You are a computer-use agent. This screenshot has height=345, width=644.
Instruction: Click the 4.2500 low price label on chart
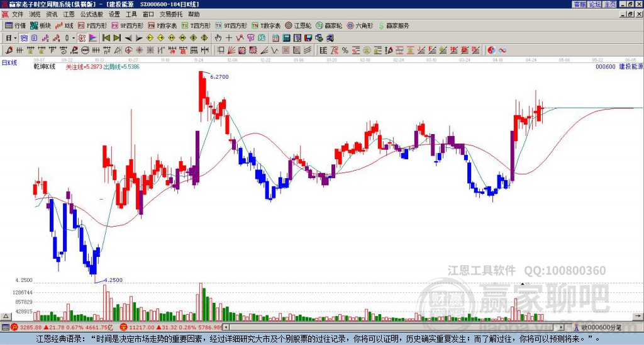113,280
